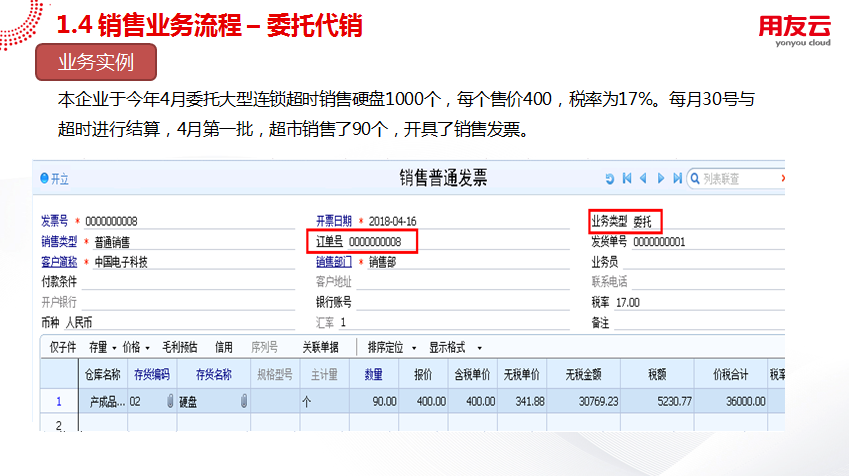Click the 无税金额 column header
Image resolution: width=849 pixels, height=476 pixels.
tap(583, 374)
